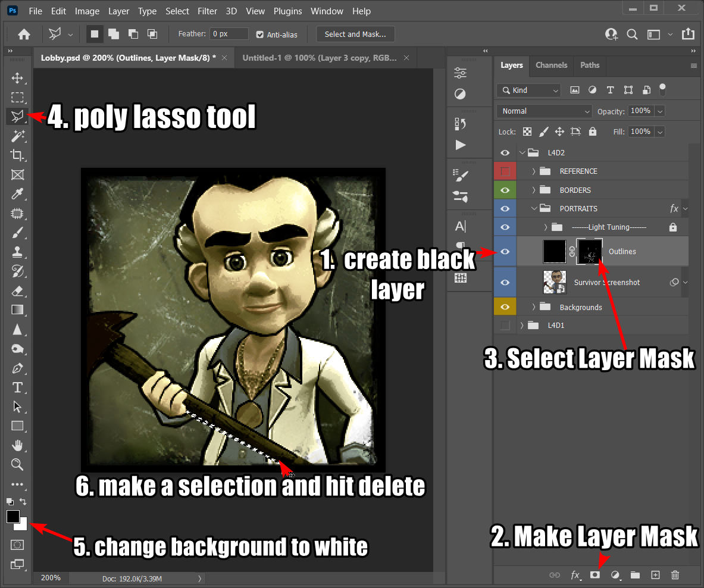Select the Healing Brush tool
Screen dimensions: 704x588
[17, 213]
